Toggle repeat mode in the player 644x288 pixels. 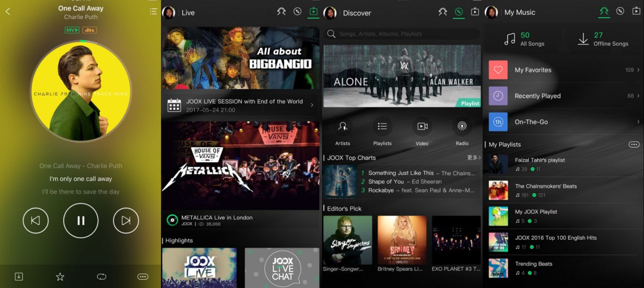(x=102, y=276)
